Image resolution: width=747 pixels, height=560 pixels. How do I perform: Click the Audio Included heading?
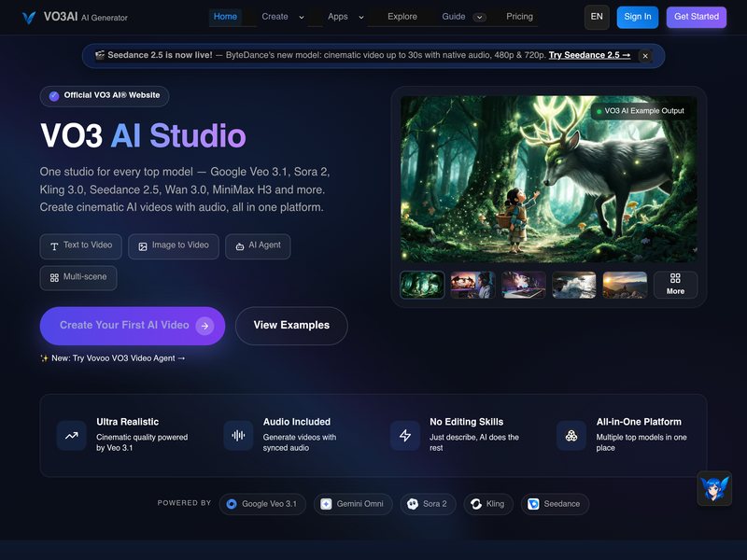pos(296,422)
